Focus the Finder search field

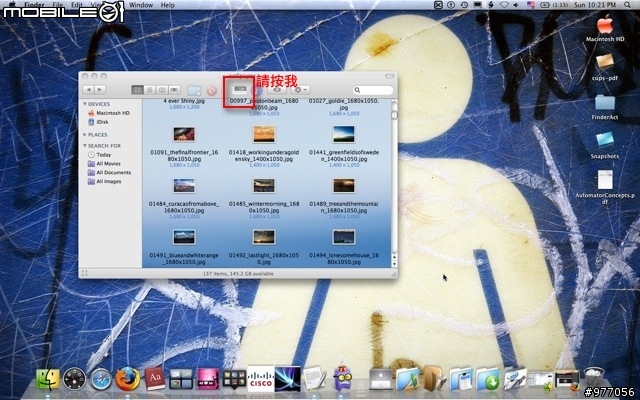[x=373, y=90]
